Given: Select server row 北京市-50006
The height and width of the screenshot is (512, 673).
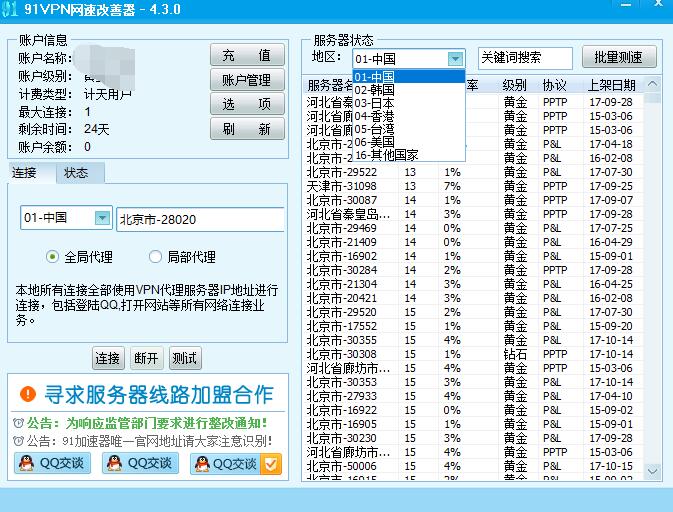Looking at the screenshot, I should click(474, 466).
